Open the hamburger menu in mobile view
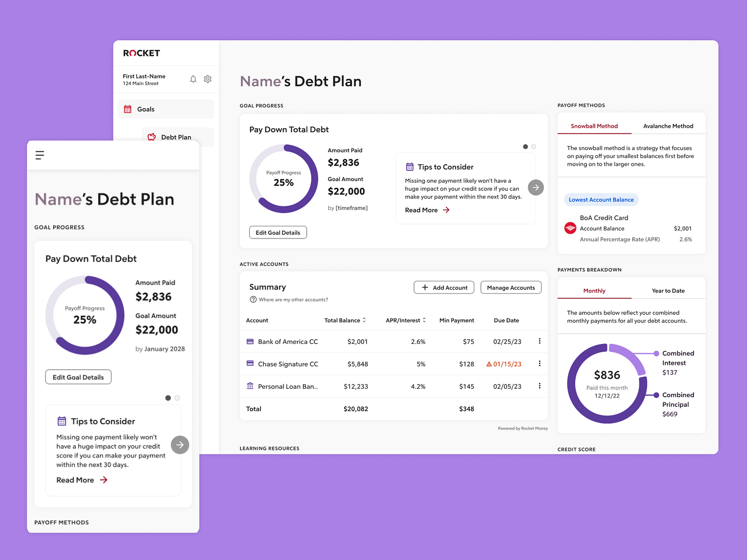Viewport: 747px width, 560px height. coord(40,155)
